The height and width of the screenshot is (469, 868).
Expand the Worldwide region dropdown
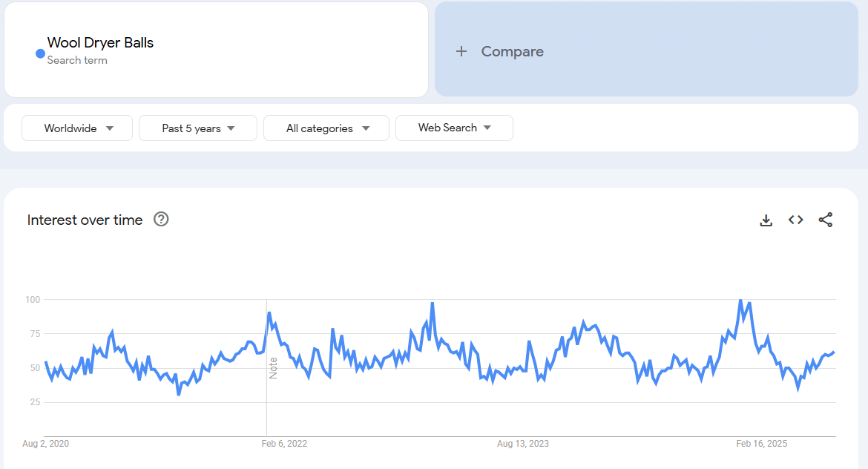77,128
